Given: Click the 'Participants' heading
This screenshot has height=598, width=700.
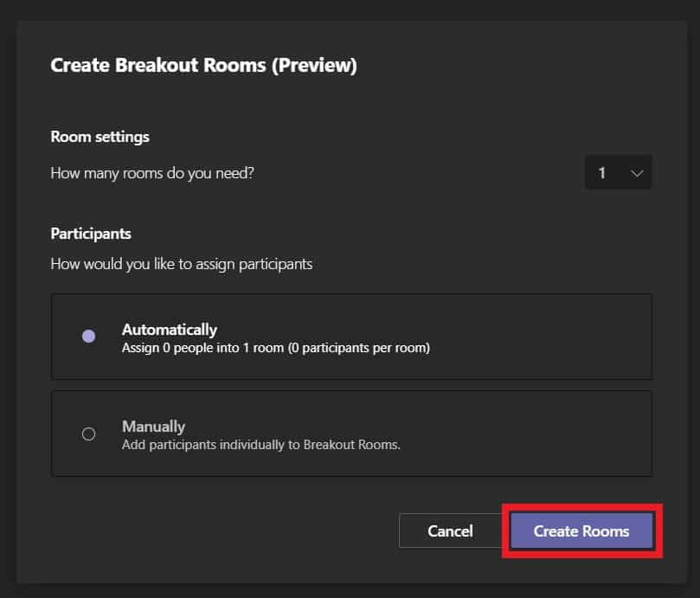Looking at the screenshot, I should [91, 234].
